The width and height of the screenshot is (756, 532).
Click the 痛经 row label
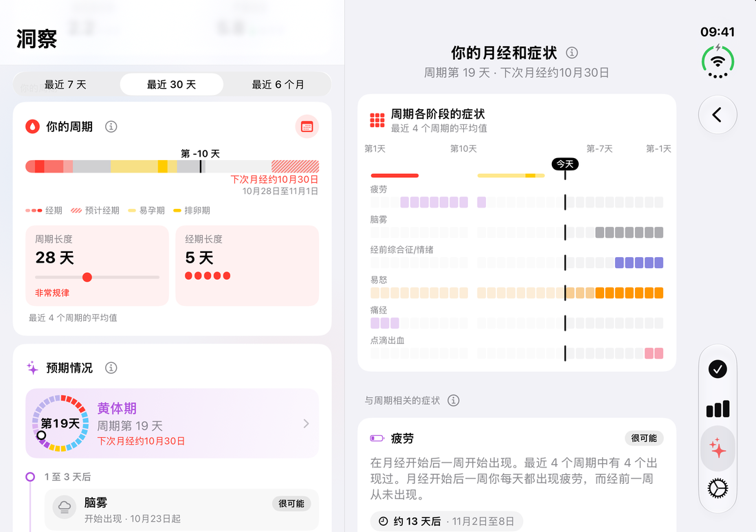[379, 310]
